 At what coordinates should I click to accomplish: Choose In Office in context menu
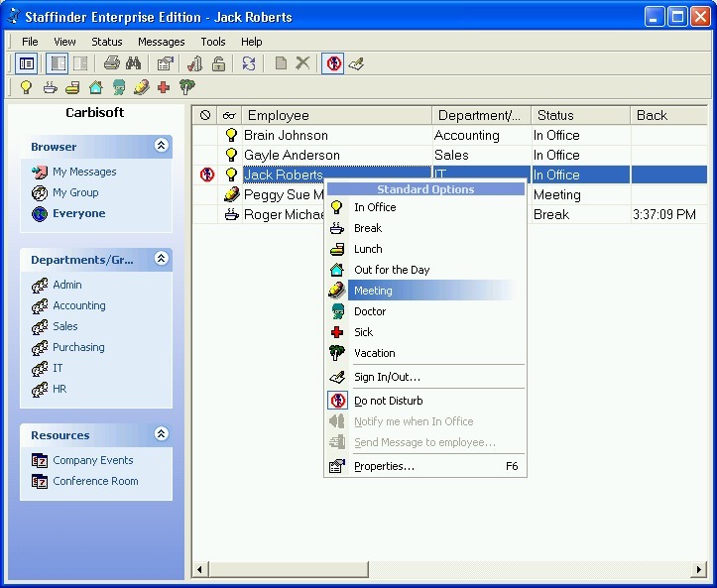pos(425,207)
